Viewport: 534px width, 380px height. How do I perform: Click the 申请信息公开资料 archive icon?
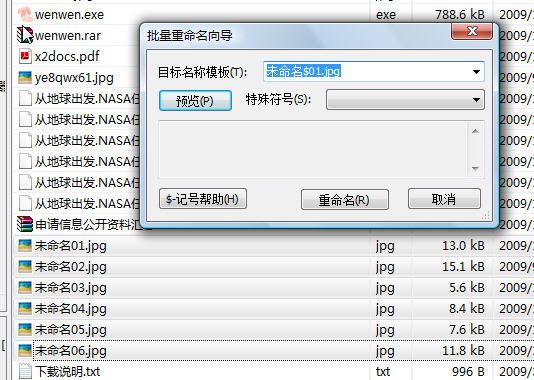(x=25, y=224)
